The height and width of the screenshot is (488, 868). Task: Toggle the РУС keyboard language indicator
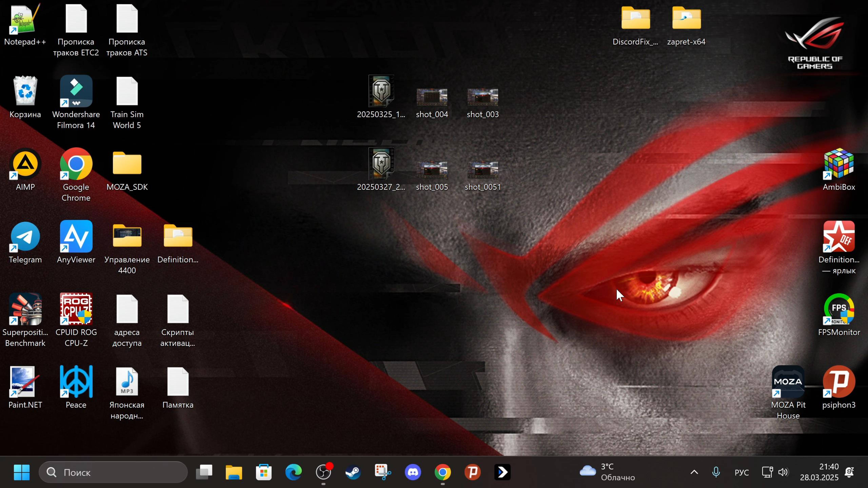tap(742, 473)
